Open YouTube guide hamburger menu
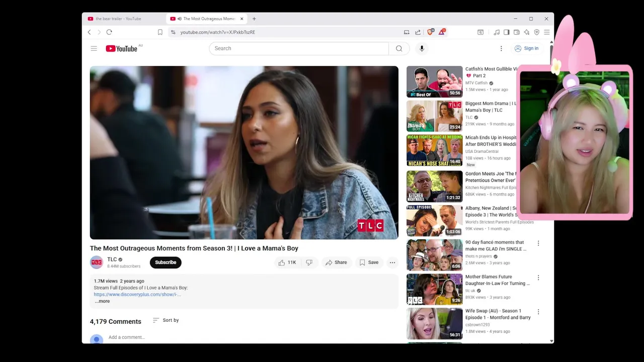Screen dimensions: 644x362 tap(94, 48)
